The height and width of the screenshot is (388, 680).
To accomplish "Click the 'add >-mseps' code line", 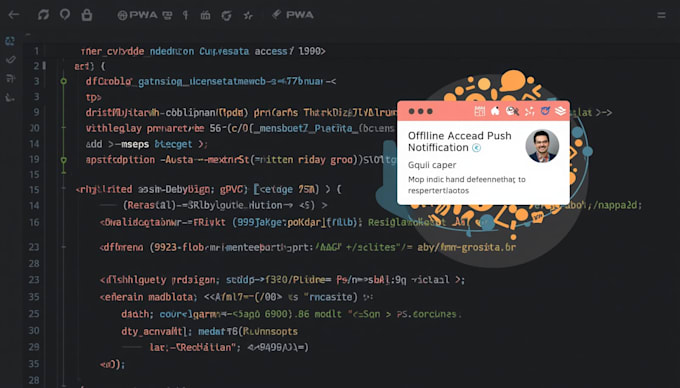I will (147, 144).
